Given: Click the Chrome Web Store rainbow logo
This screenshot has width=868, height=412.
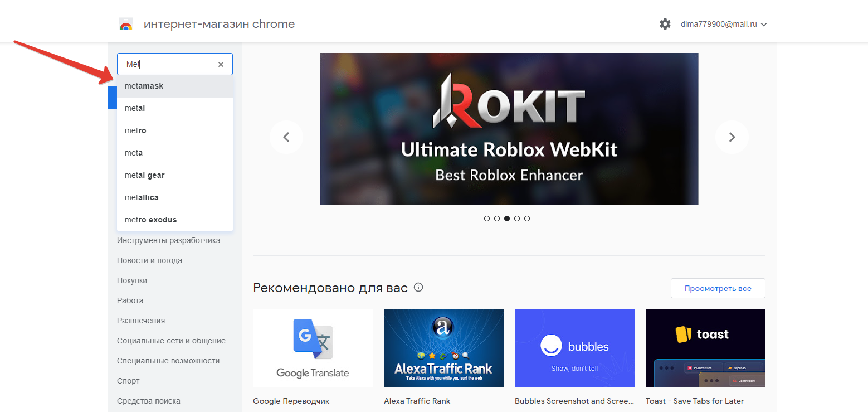Looking at the screenshot, I should pos(126,24).
